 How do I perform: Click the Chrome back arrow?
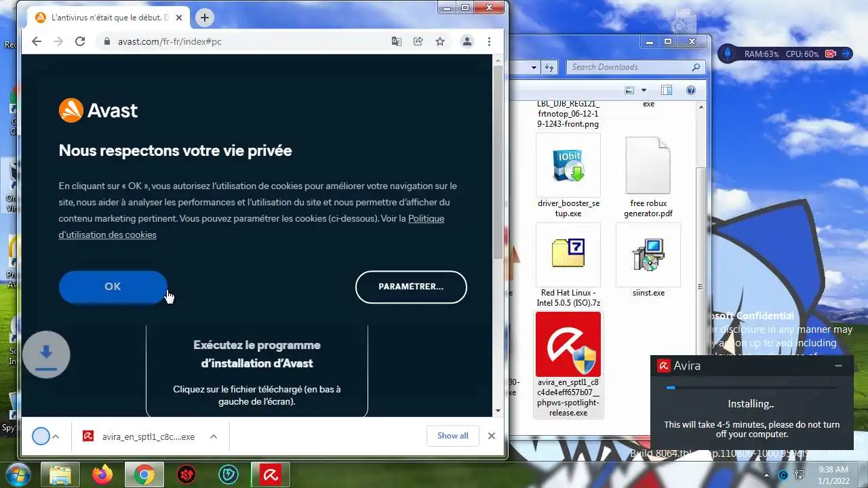(x=37, y=41)
